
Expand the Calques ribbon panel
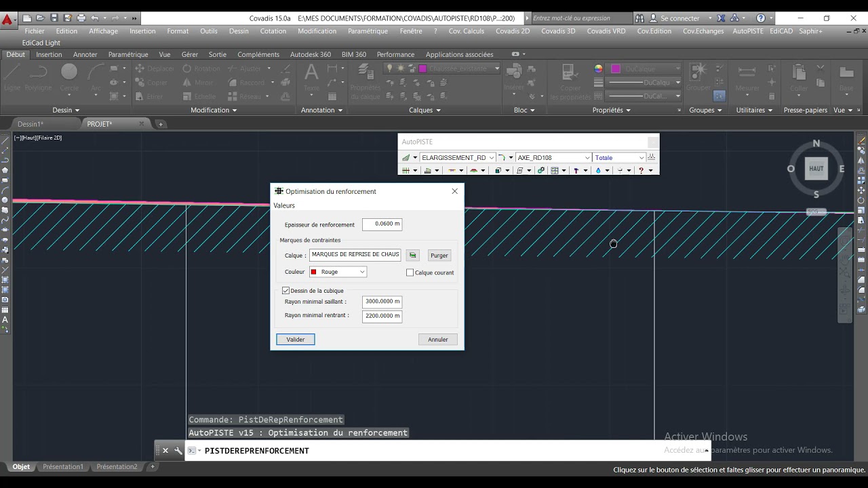point(425,110)
